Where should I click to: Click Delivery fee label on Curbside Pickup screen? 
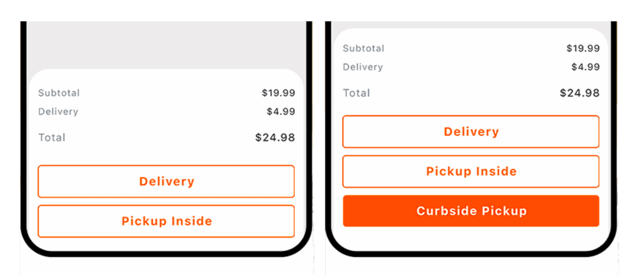coord(362,67)
